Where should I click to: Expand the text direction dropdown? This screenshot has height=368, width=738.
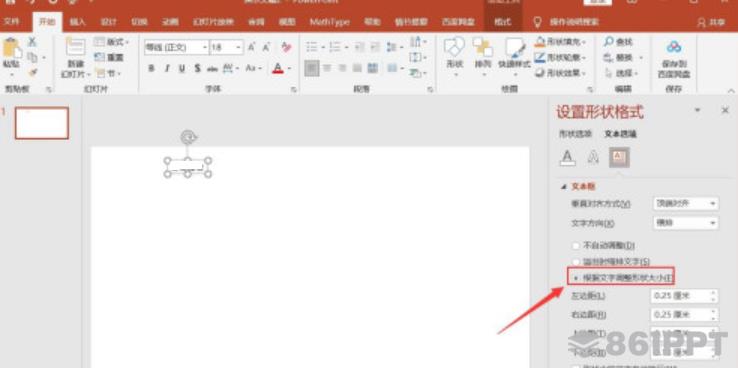[x=686, y=223]
